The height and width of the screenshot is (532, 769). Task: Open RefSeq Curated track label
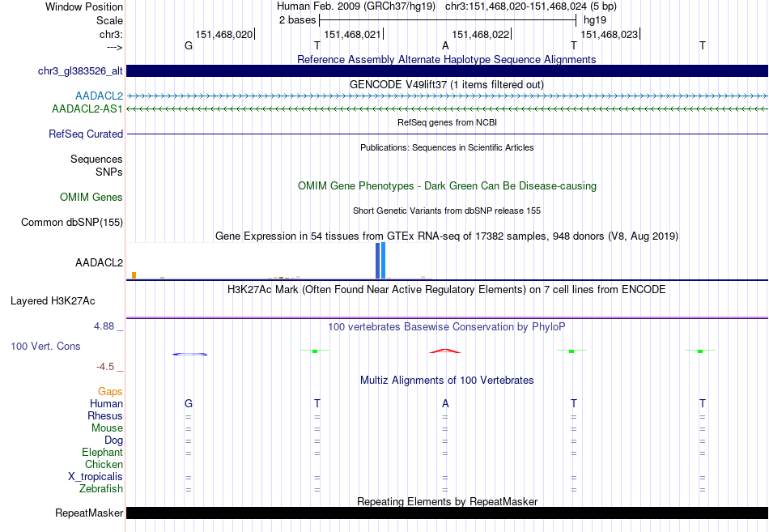(86, 134)
